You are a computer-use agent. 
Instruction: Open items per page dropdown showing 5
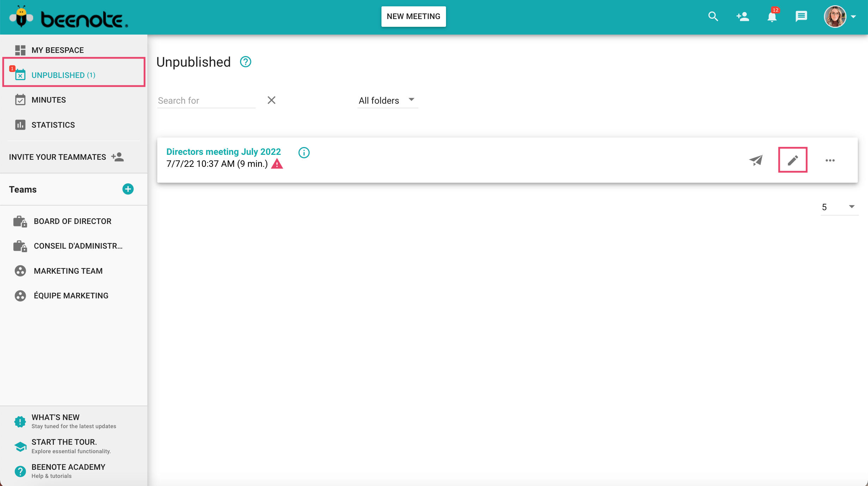839,207
